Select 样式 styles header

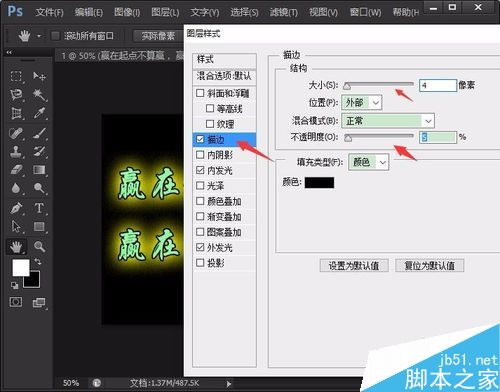(x=224, y=60)
